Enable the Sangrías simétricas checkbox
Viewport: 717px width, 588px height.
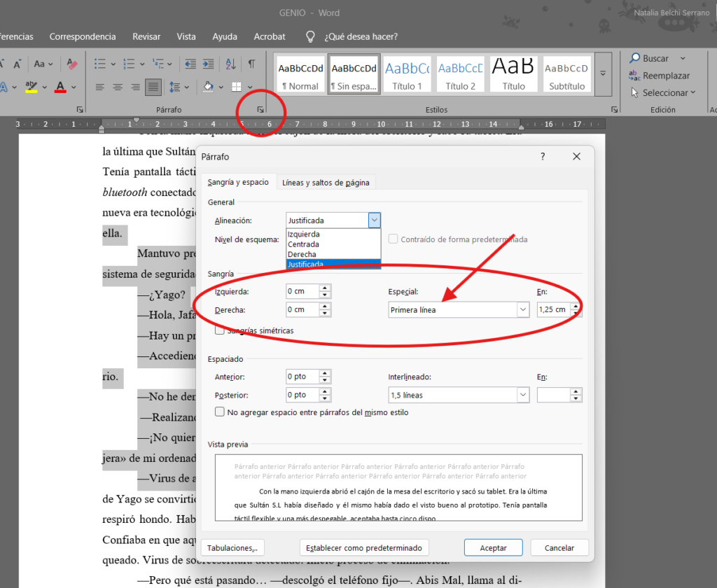pos(220,330)
